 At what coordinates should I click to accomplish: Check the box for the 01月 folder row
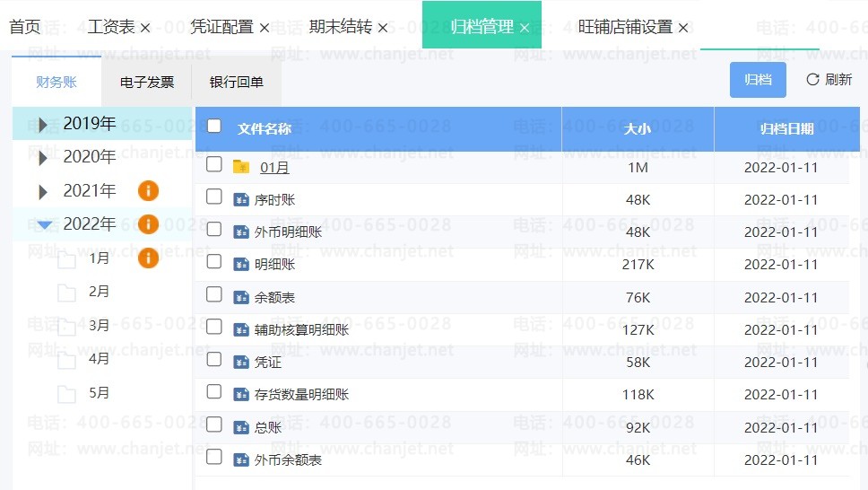[x=214, y=164]
